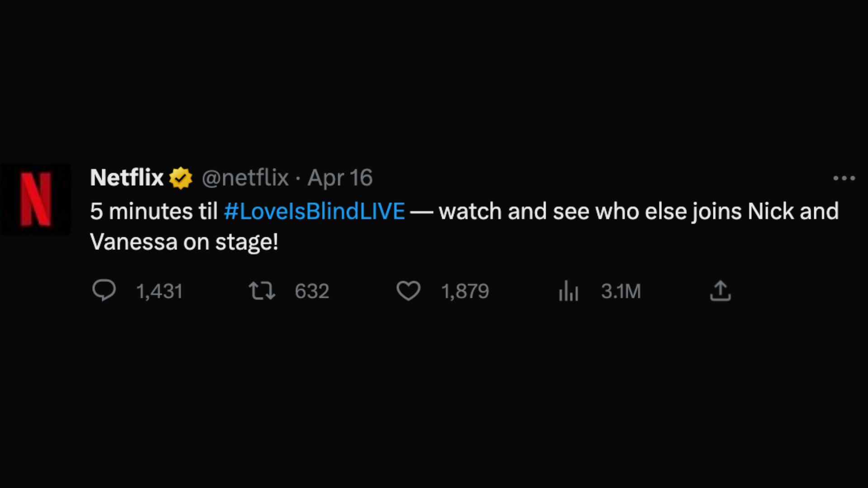Screen dimensions: 868x488
Task: Click the reply speech bubble icon
Action: click(x=104, y=291)
